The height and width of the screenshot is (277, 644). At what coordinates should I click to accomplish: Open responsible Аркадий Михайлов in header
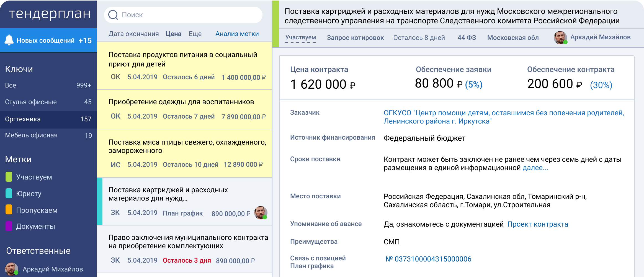(x=601, y=37)
